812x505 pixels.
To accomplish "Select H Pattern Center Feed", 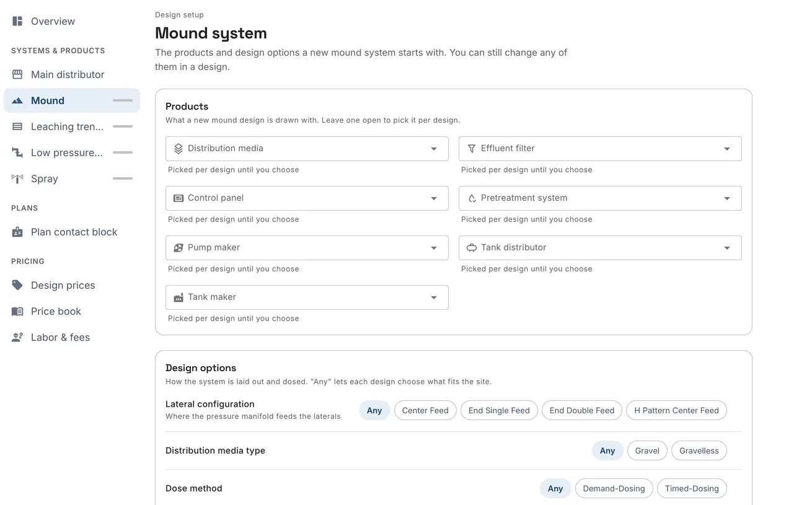I will coord(676,410).
